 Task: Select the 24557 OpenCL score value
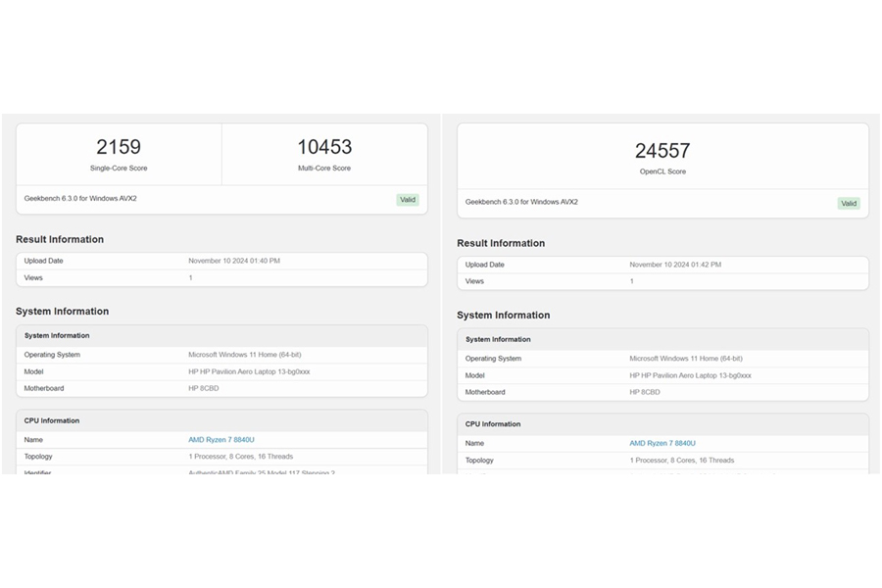click(x=662, y=151)
